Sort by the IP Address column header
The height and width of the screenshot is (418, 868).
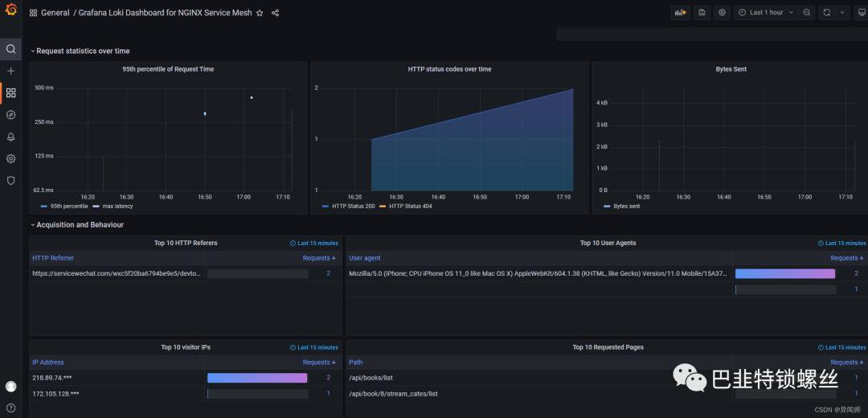point(48,363)
